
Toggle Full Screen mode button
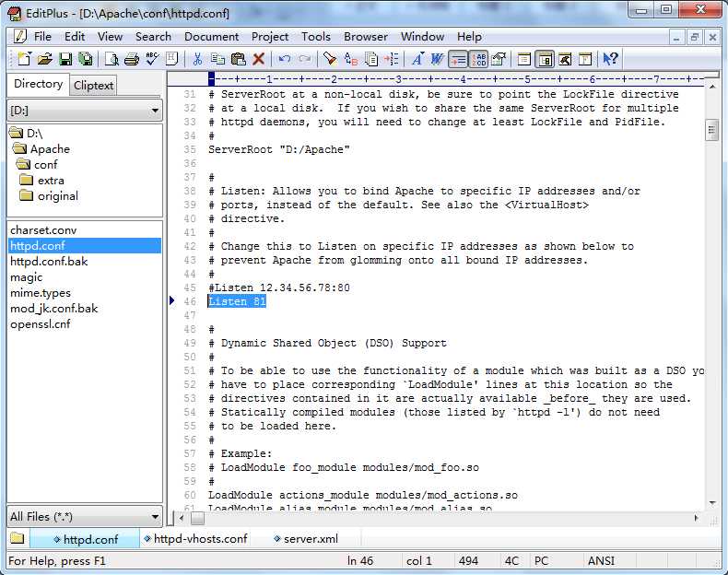point(585,59)
